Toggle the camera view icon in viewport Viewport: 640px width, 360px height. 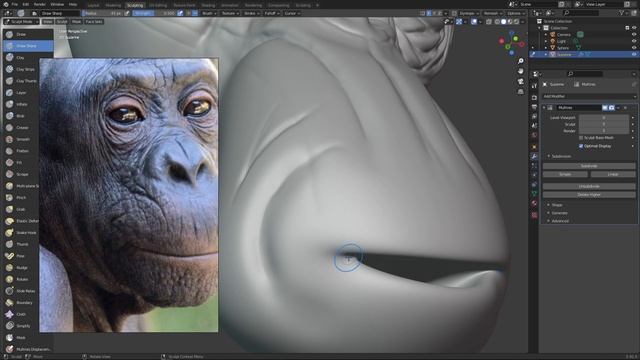[520, 82]
